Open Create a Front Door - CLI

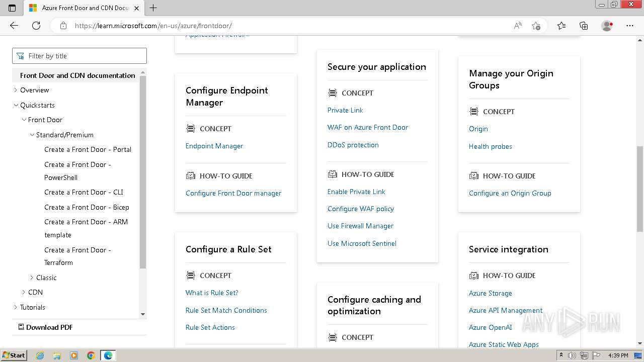(x=84, y=192)
